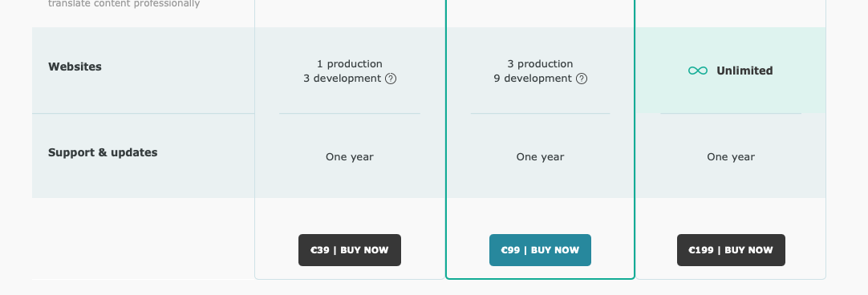Click divider line under the Unlimited cell
The width and height of the screenshot is (868, 295).
[731, 114]
